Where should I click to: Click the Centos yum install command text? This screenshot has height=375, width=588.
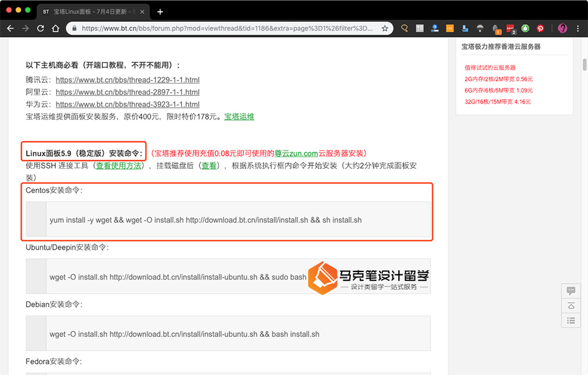tap(205, 220)
